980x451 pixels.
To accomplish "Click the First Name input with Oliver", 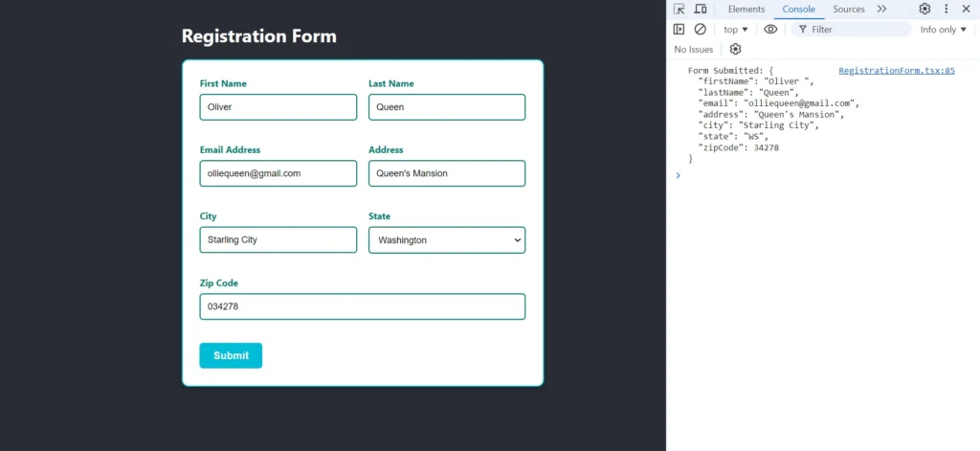I will click(278, 107).
